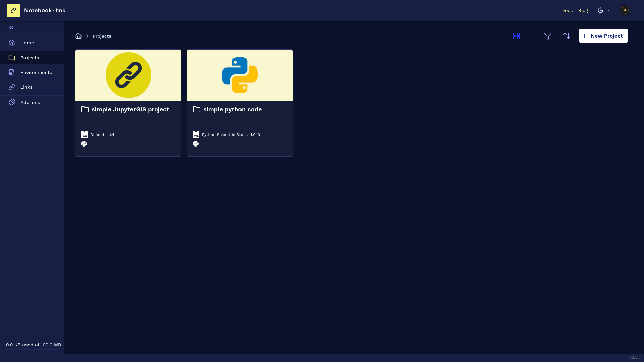Click the Default 1.1.4 environment label
Image resolution: width=644 pixels, height=362 pixels.
(x=102, y=135)
